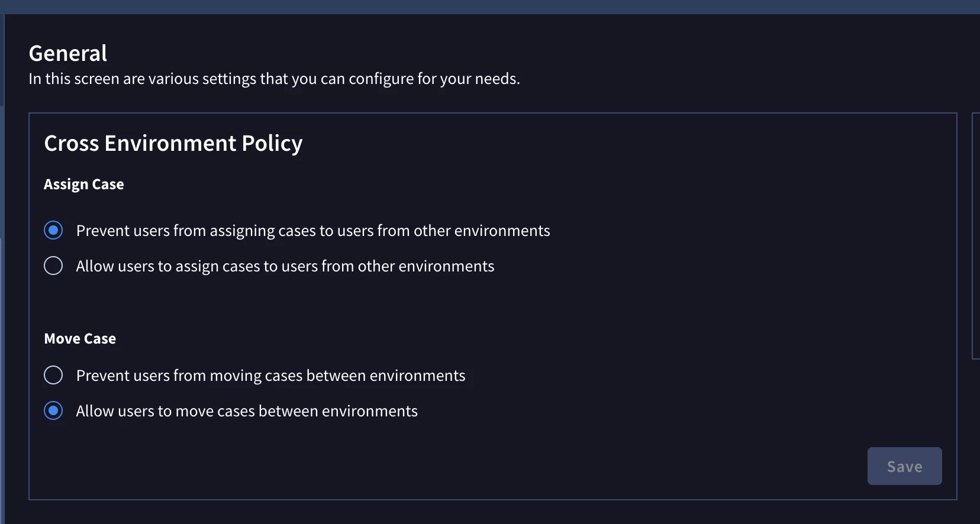
Task: Enable Allow users to assign cases radio
Action: point(53,266)
